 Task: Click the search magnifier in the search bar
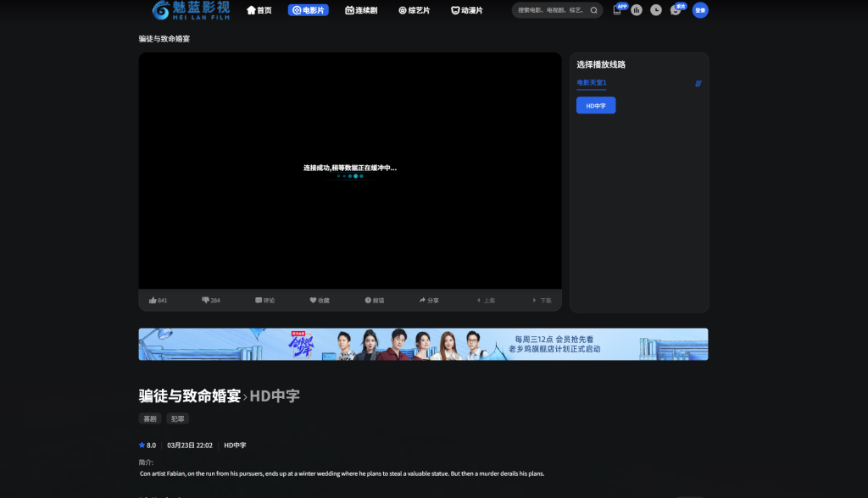(x=594, y=10)
